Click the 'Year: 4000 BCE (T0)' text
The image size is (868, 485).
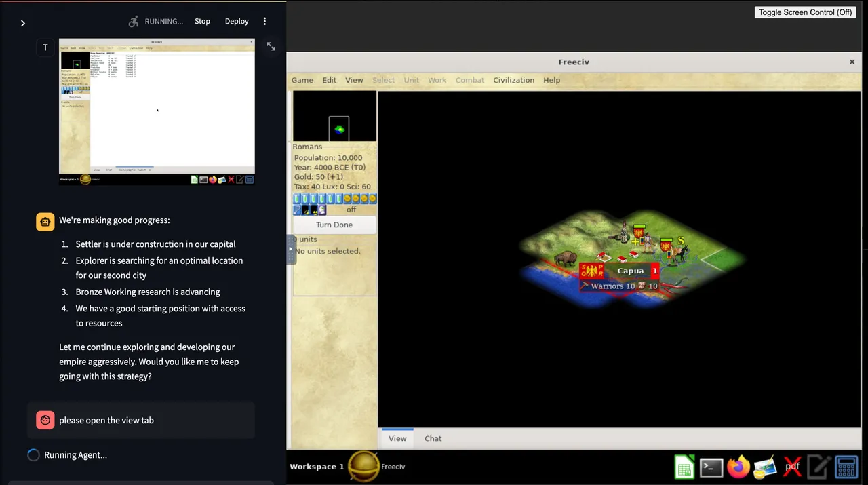330,167
